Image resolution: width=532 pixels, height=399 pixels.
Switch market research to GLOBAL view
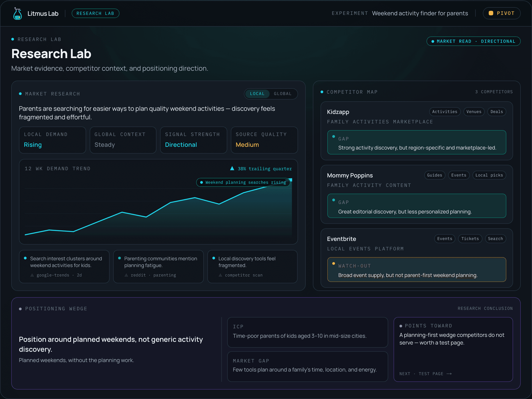(283, 94)
